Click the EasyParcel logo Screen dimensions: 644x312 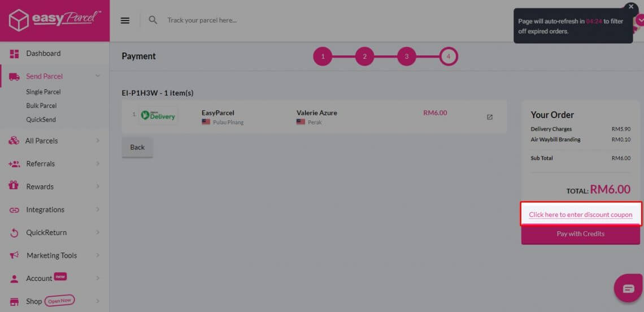[55, 20]
